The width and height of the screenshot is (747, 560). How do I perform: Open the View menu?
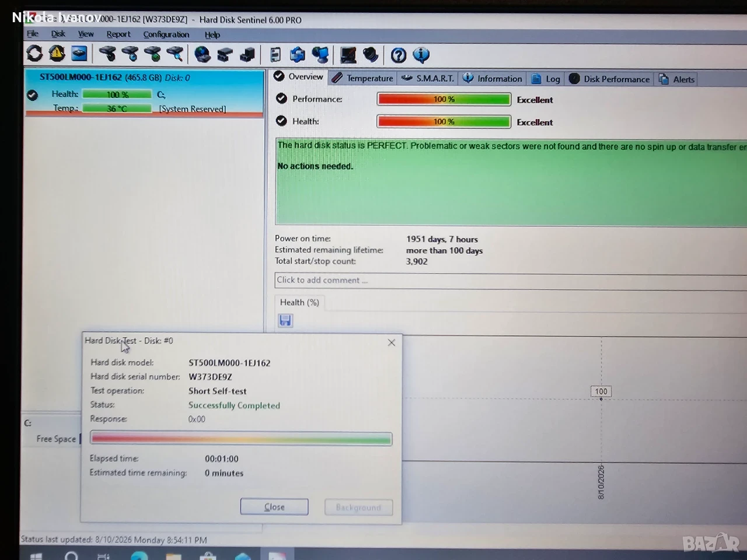click(86, 34)
